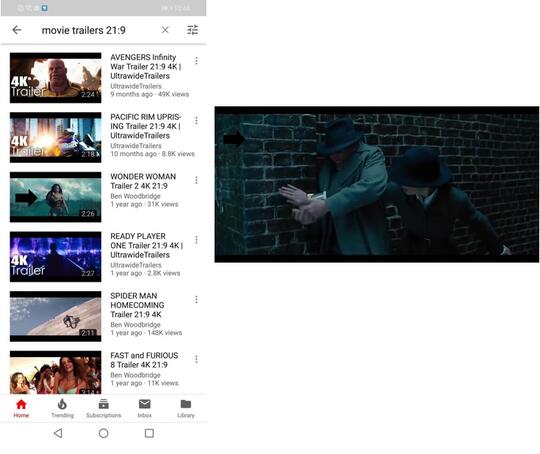540x454 pixels.
Task: Select title 'WONDER WOMAN Trailer 2 4K 21:9'
Action: tap(143, 181)
